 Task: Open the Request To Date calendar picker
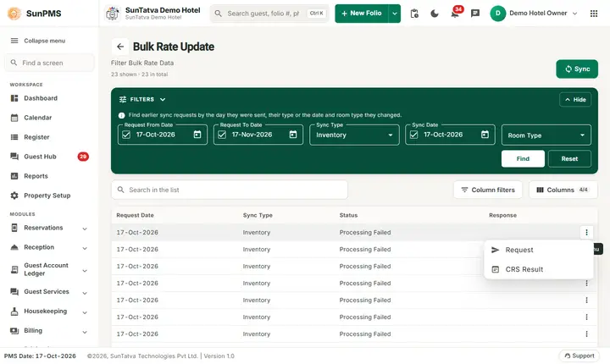293,135
